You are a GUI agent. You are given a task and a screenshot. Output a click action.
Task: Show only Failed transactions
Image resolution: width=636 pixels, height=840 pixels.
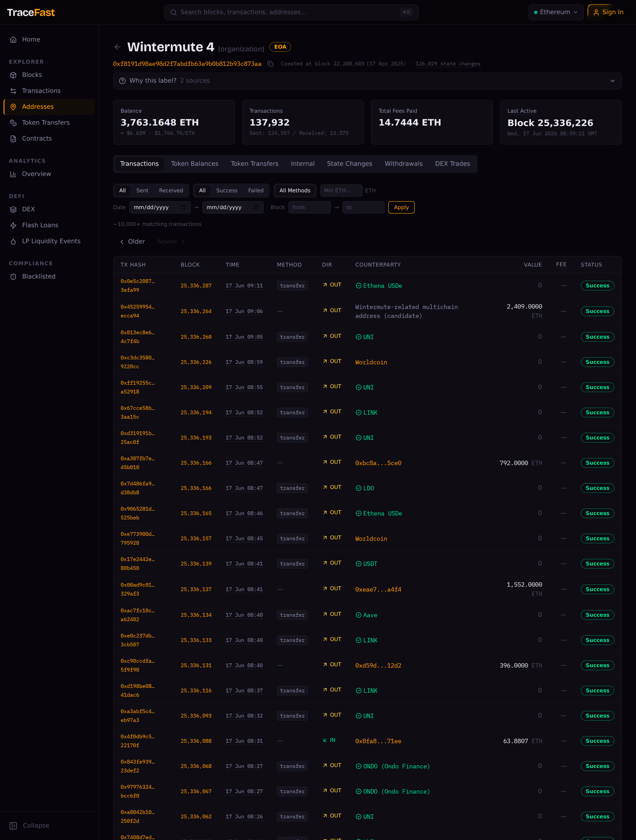click(256, 190)
